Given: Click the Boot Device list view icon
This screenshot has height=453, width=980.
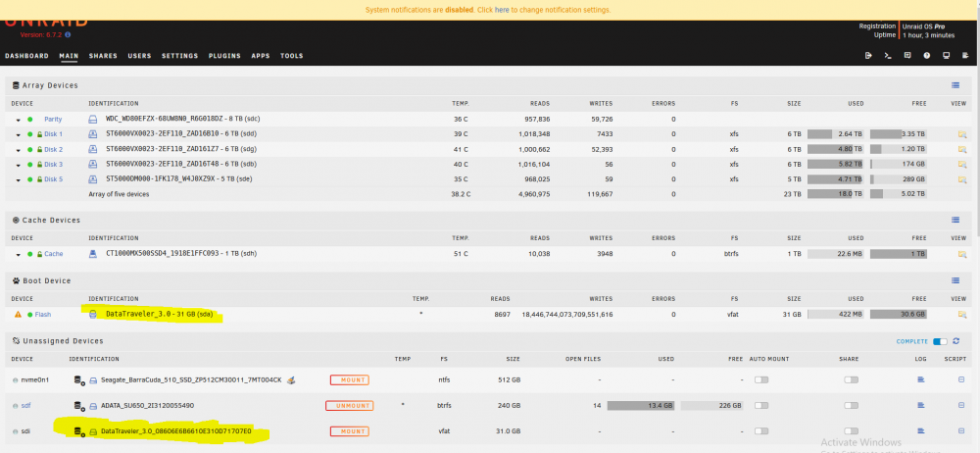Looking at the screenshot, I should 955,280.
